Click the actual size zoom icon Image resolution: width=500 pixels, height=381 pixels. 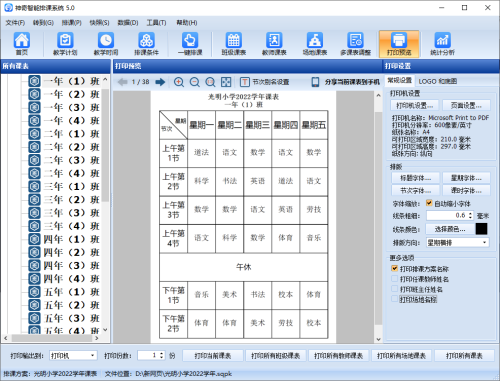coord(210,82)
